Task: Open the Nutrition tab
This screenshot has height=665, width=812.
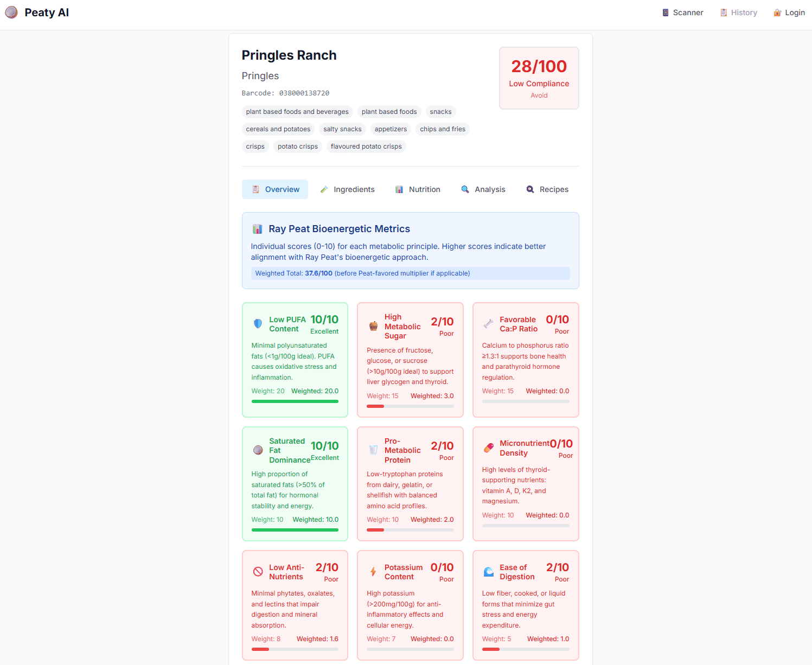Action: coord(418,189)
